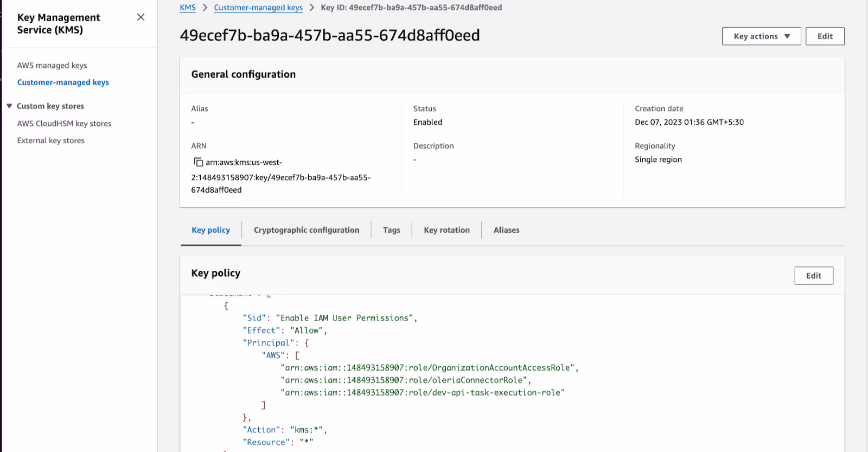Image resolution: width=868 pixels, height=452 pixels.
Task: Collapse the Custom key stores section
Action: pos(9,106)
